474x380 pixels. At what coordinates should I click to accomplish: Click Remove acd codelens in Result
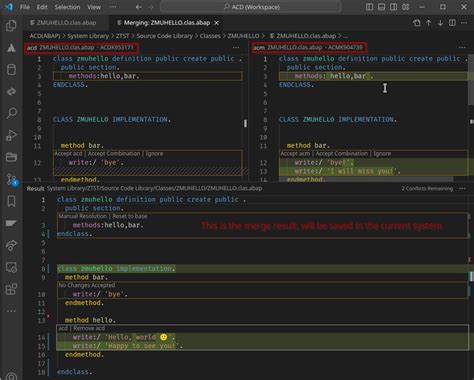[x=89, y=328]
